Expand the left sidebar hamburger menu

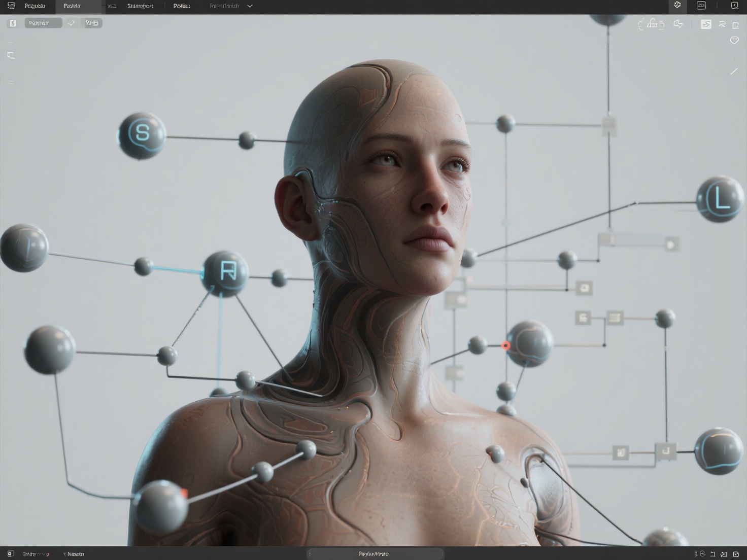pos(11,6)
